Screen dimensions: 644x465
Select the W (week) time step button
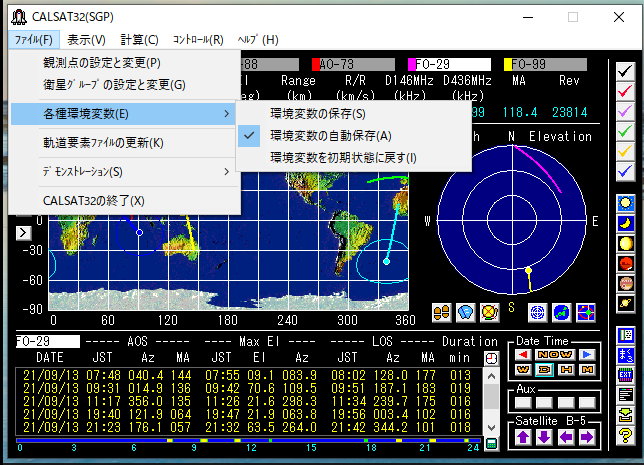[523, 370]
